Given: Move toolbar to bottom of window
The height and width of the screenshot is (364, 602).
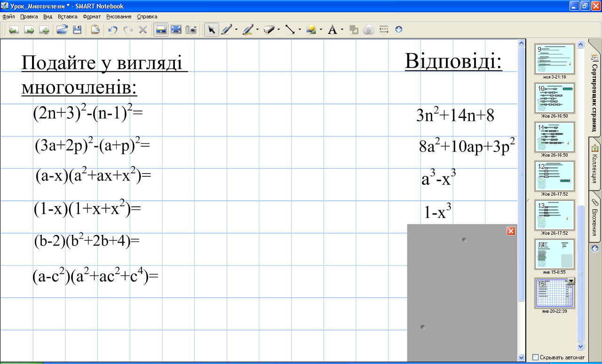Looking at the screenshot, I should coord(399,30).
